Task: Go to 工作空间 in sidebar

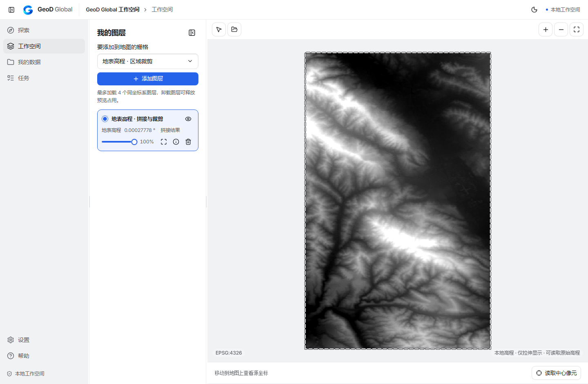Action: coord(44,46)
